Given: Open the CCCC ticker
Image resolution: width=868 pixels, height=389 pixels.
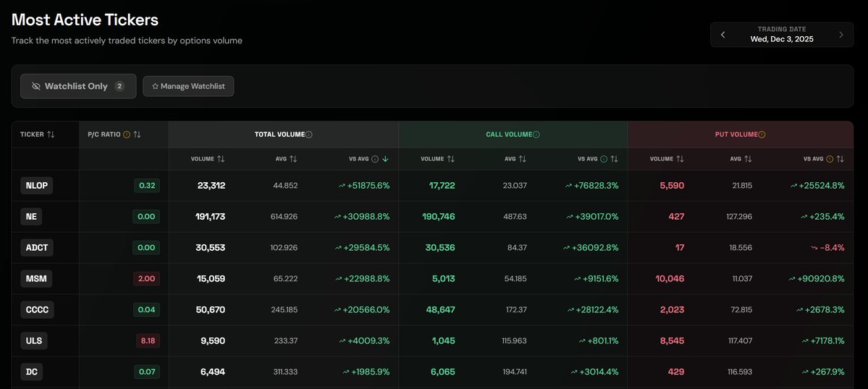Looking at the screenshot, I should 38,310.
